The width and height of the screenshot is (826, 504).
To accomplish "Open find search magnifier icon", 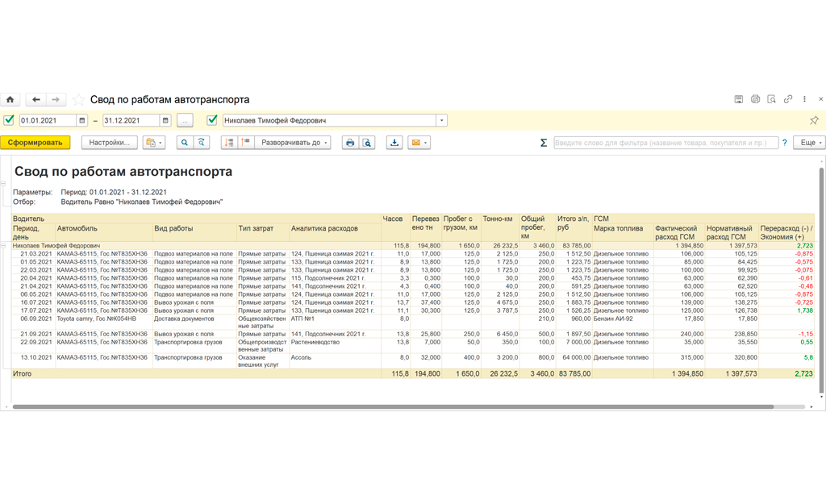I will click(x=185, y=143).
